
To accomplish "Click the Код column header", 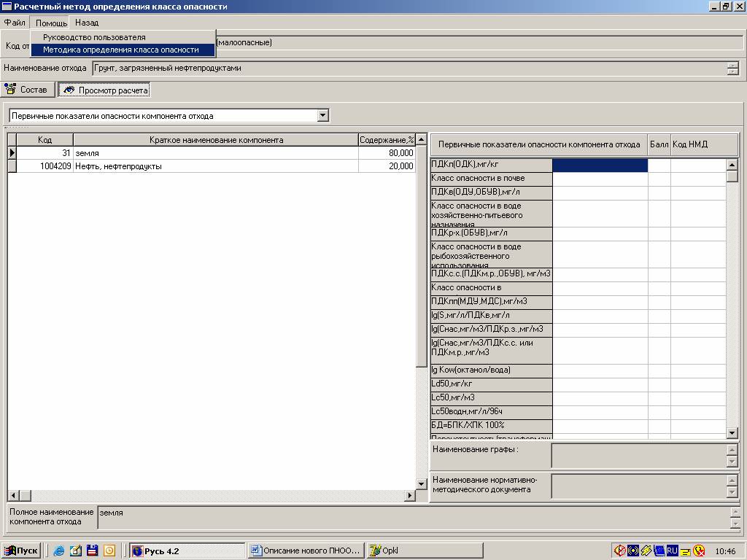I will pos(44,140).
